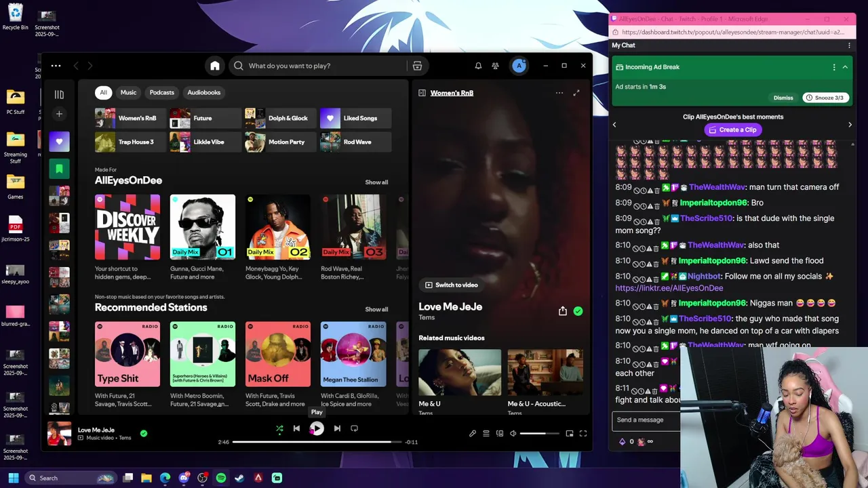The image size is (868, 488).
Task: Open Spotify from the Windows taskbar
Action: tap(221, 478)
